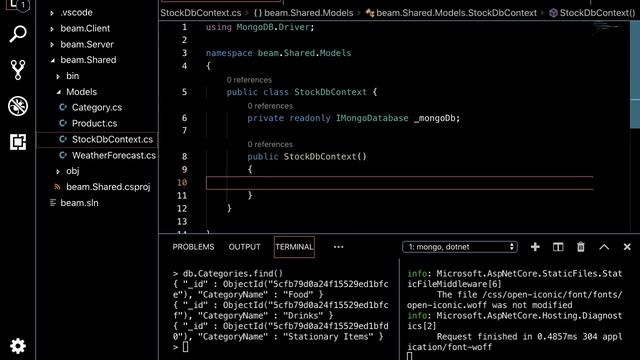Click the beam.sln file icon
Screen dimensions: 640x360
coord(53,203)
